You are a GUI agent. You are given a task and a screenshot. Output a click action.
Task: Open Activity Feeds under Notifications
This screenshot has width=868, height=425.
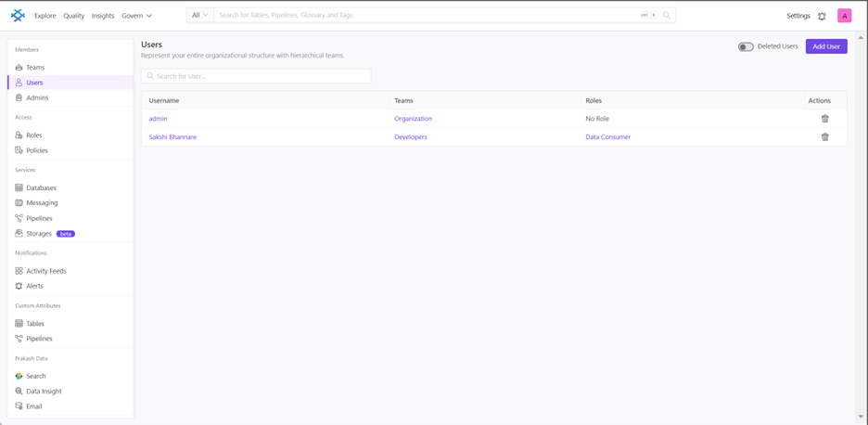click(x=45, y=271)
